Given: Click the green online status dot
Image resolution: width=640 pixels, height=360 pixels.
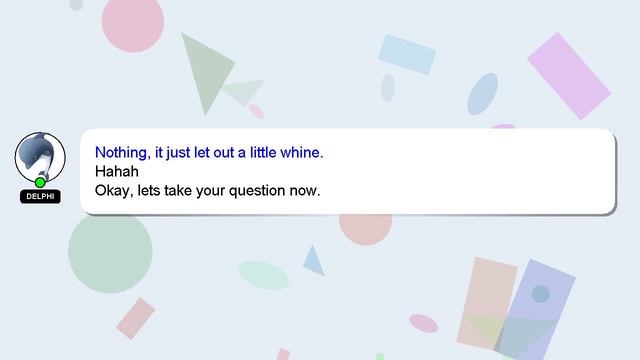Looking at the screenshot, I should pyautogui.click(x=40, y=182).
